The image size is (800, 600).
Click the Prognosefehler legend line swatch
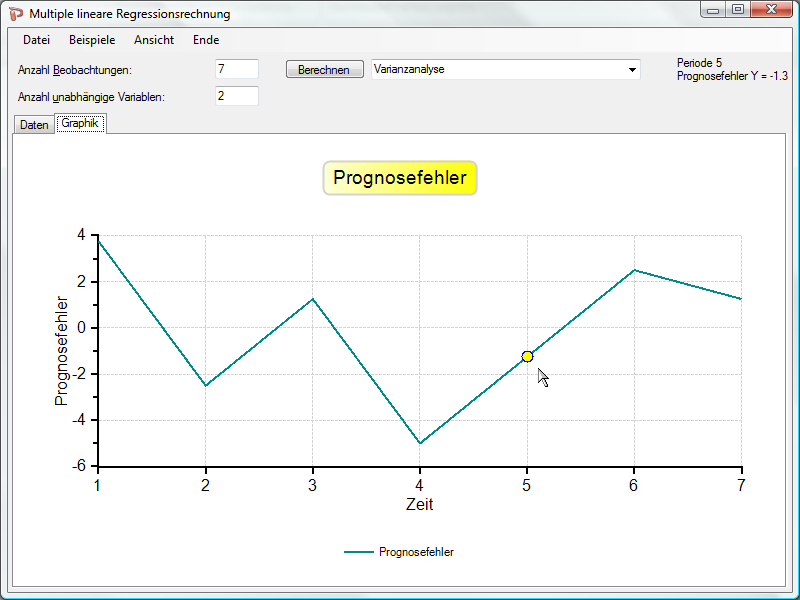(x=358, y=552)
